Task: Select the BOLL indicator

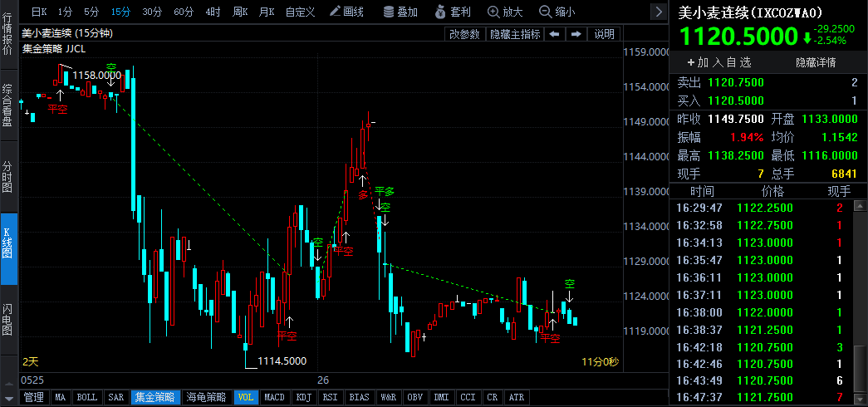Action: (87, 397)
